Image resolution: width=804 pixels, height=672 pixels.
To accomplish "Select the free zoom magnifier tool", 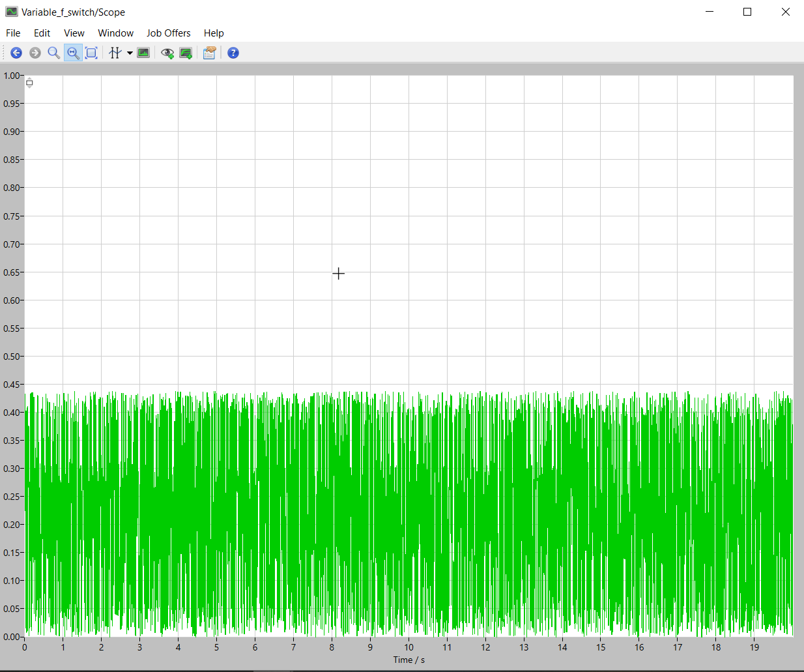I will [54, 53].
